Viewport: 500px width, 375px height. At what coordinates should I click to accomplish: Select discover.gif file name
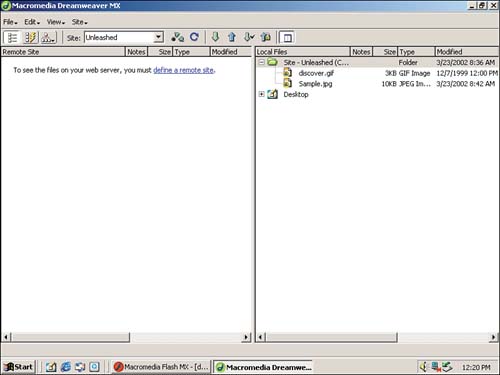pos(316,73)
